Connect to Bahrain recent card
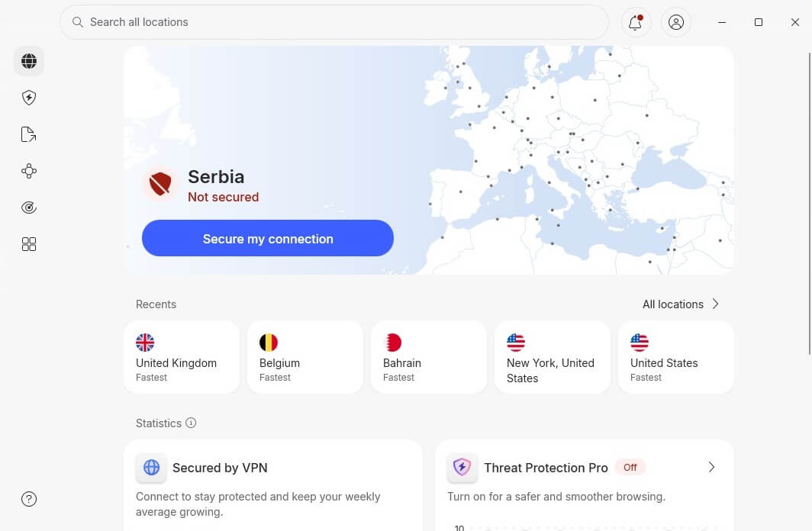The width and height of the screenshot is (812, 531). click(429, 357)
